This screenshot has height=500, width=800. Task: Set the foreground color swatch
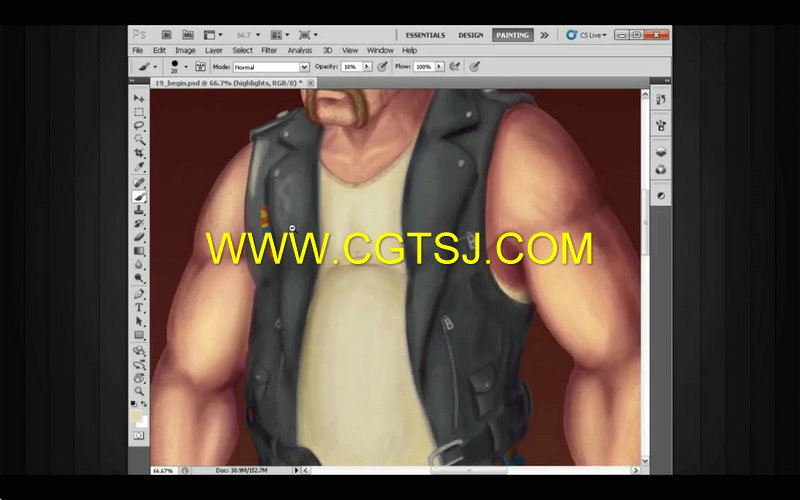pos(136,416)
